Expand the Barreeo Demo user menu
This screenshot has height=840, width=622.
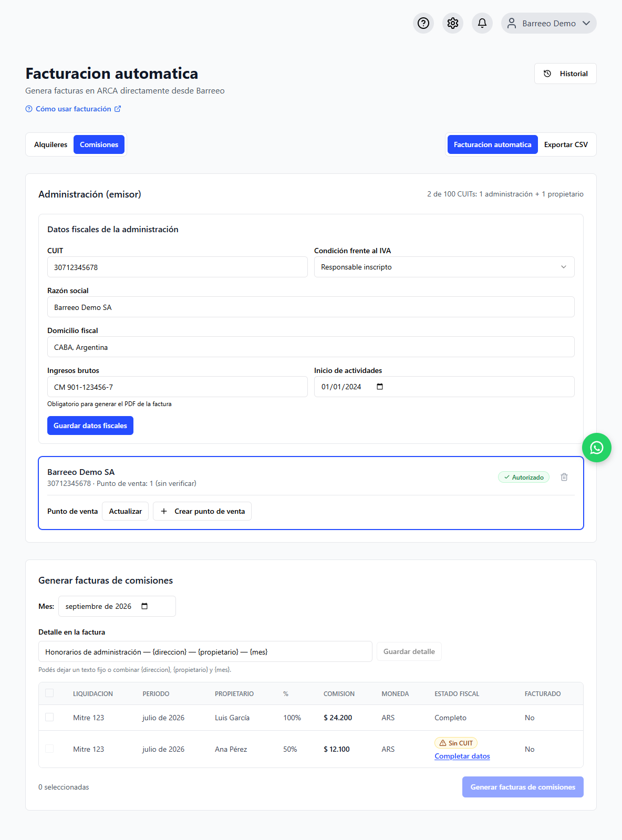click(549, 23)
